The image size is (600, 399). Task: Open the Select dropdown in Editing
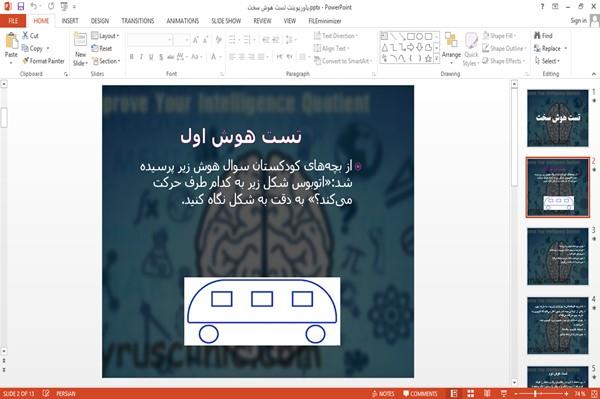coord(547,61)
